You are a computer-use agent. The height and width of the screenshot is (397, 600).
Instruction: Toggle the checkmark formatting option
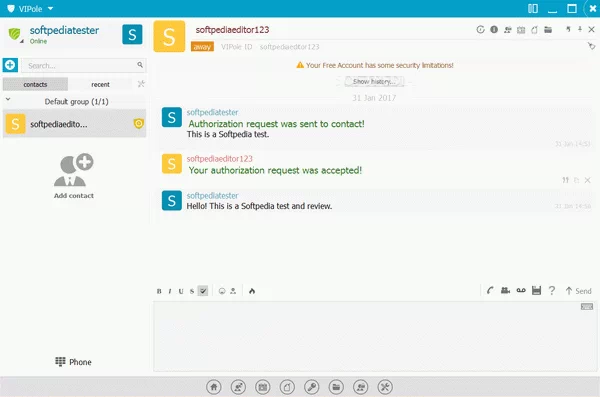point(203,291)
